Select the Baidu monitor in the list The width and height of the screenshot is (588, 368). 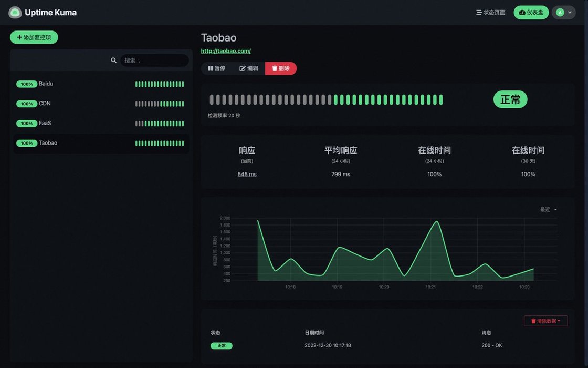click(x=46, y=84)
